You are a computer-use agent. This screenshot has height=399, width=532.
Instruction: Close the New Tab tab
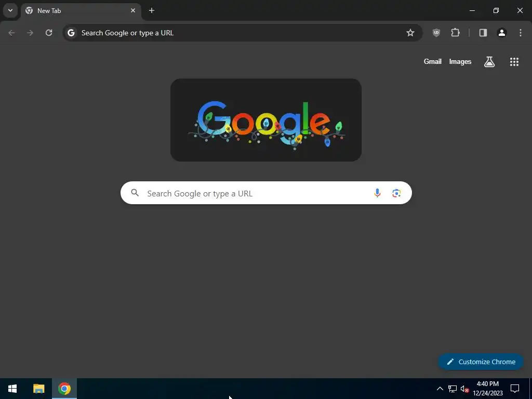133,10
